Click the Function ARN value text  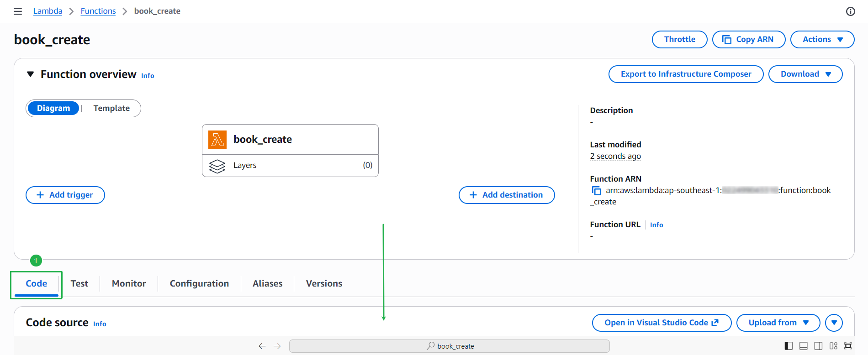(x=710, y=196)
